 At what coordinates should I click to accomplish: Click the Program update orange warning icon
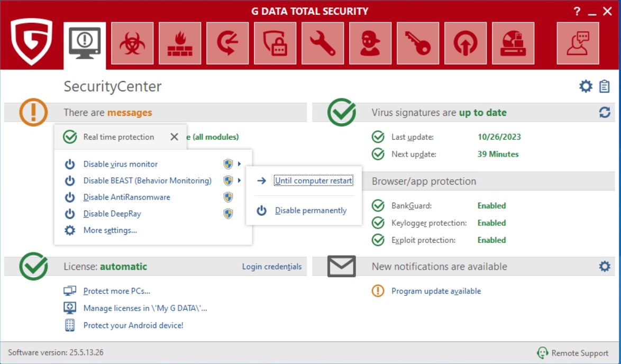pos(378,291)
